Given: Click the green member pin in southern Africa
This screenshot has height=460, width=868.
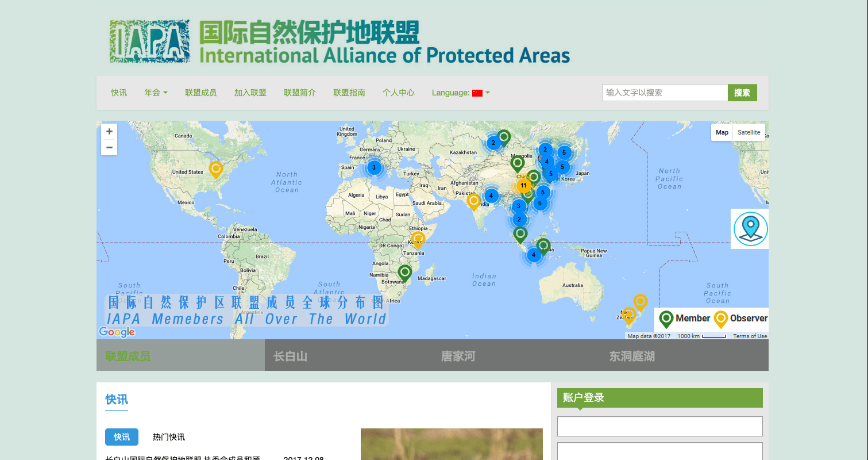Looking at the screenshot, I should click(405, 272).
